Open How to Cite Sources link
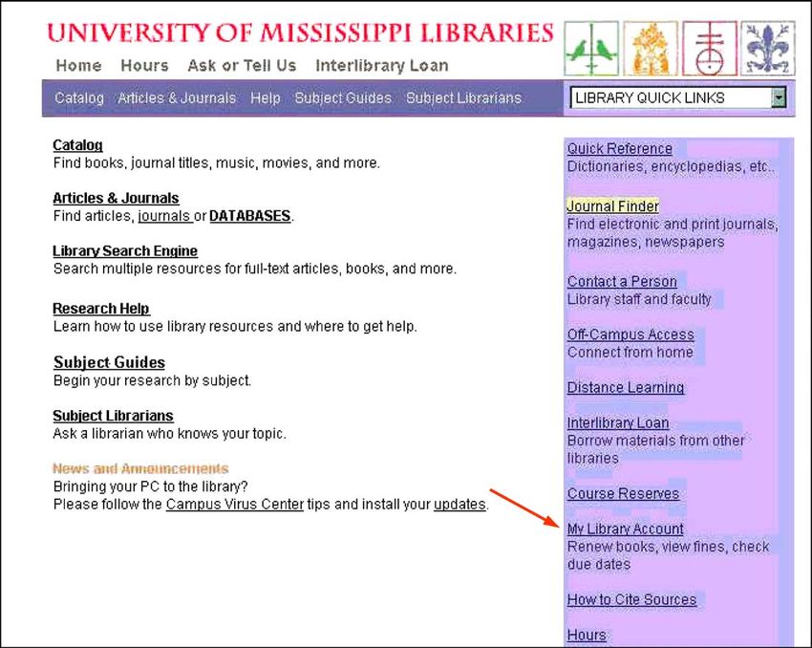Screen dimensions: 812x648 [631, 599]
